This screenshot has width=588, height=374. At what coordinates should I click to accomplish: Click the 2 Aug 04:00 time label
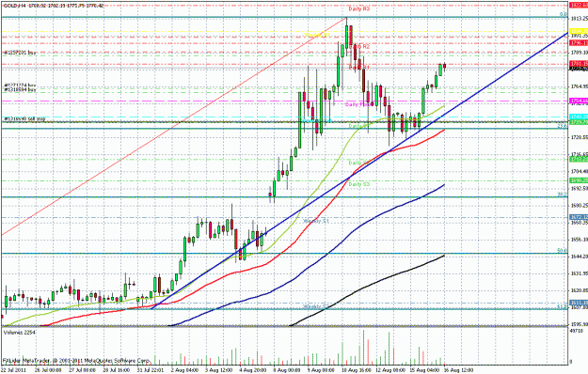[185, 370]
